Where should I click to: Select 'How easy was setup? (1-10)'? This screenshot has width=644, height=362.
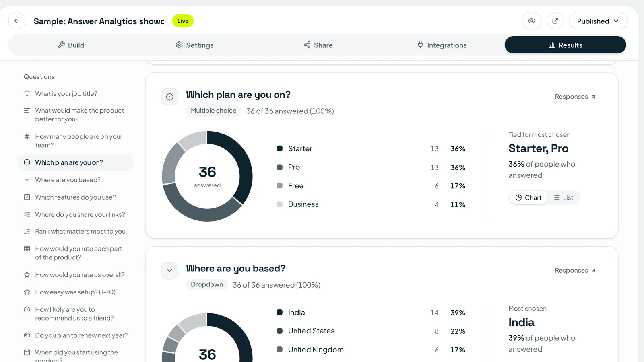click(x=76, y=292)
